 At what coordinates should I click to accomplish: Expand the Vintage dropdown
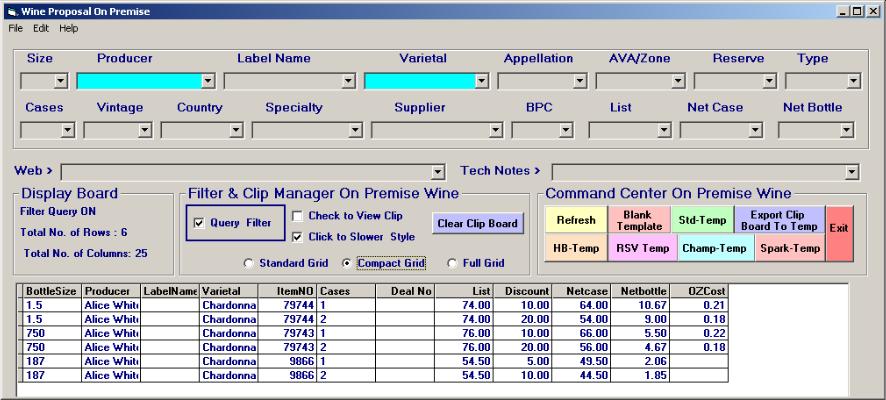click(x=145, y=131)
